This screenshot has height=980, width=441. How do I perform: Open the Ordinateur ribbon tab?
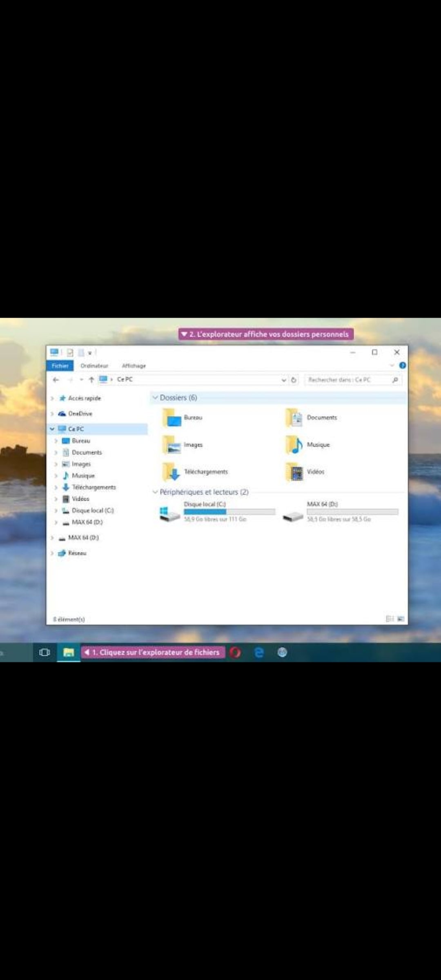(94, 366)
